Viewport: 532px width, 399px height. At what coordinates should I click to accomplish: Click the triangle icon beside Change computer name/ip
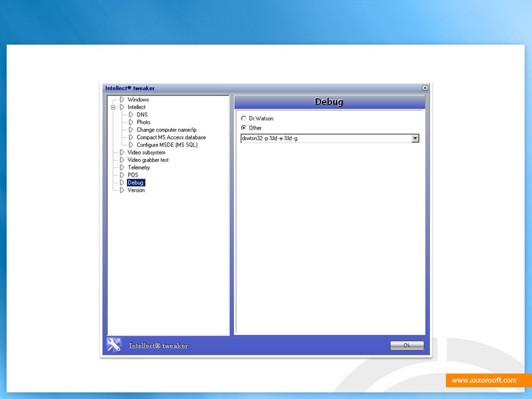(x=131, y=130)
